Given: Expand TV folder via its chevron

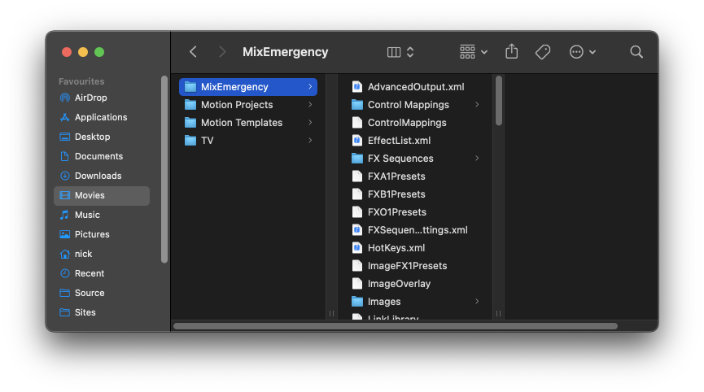Looking at the screenshot, I should pos(310,141).
